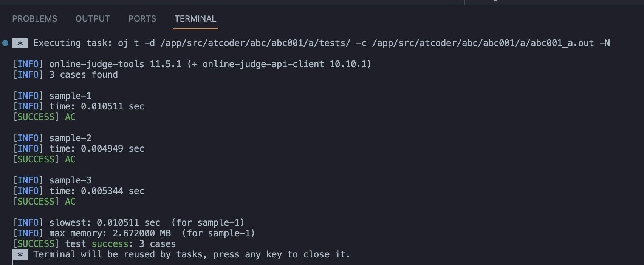The width and height of the screenshot is (644, 265).
Task: Switch to the PROBLEMS tab
Action: coord(35,19)
